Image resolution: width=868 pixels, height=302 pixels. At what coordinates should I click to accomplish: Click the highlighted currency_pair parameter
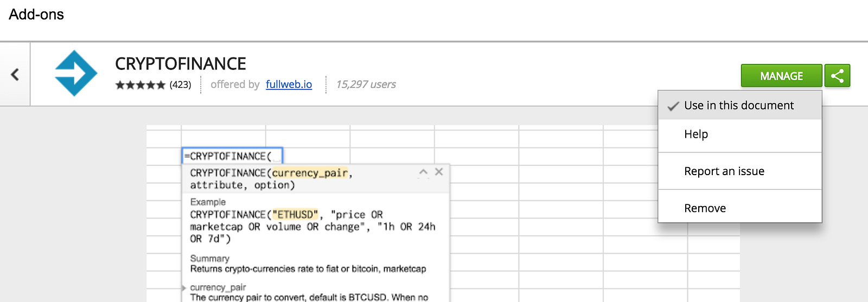pyautogui.click(x=310, y=173)
